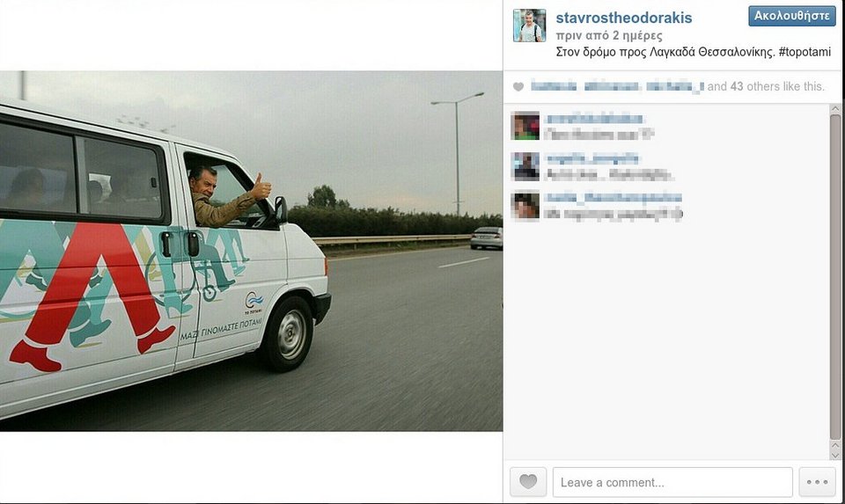Click the Ακολουθήστε follow button
The height and width of the screenshot is (504, 845).
(791, 16)
